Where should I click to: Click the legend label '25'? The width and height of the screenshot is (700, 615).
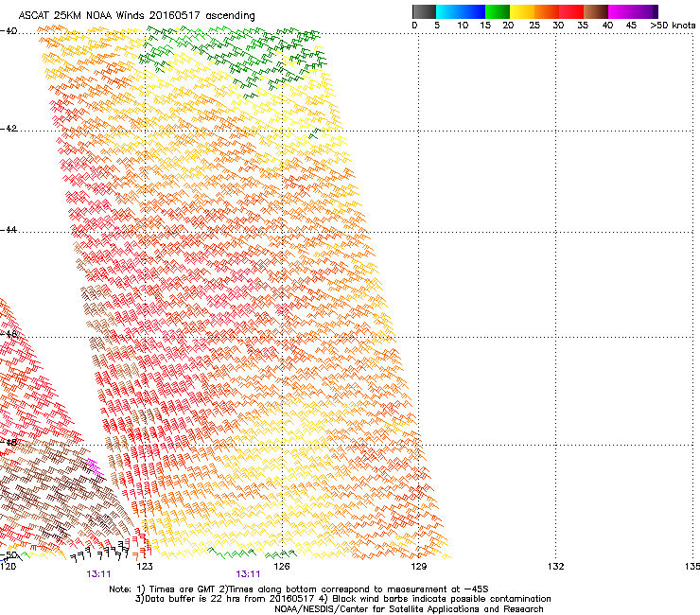534,25
